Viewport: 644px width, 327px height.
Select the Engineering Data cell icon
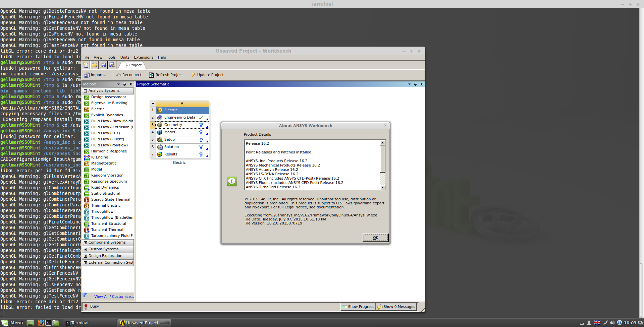[160, 118]
